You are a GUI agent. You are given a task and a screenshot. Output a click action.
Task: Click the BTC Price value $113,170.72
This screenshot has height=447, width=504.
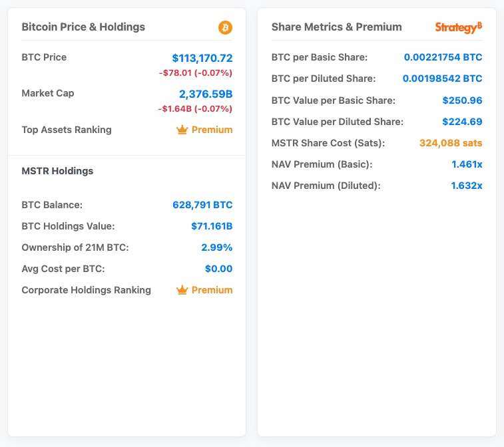click(202, 58)
